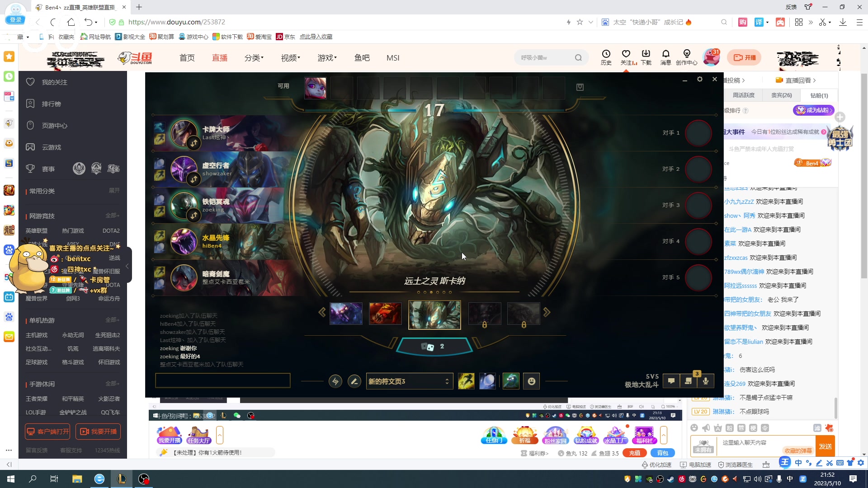Open the new rune page 3 dropdown

409,381
